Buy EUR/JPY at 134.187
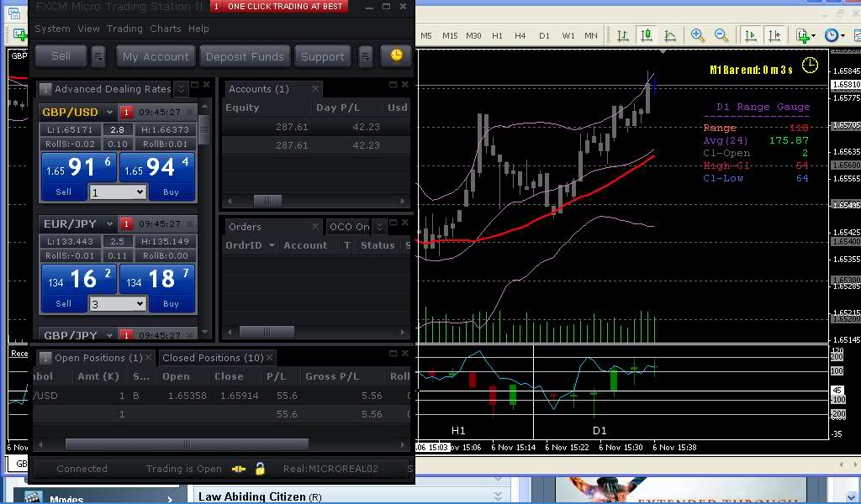Viewport: 861px width, 504px height. [x=157, y=287]
